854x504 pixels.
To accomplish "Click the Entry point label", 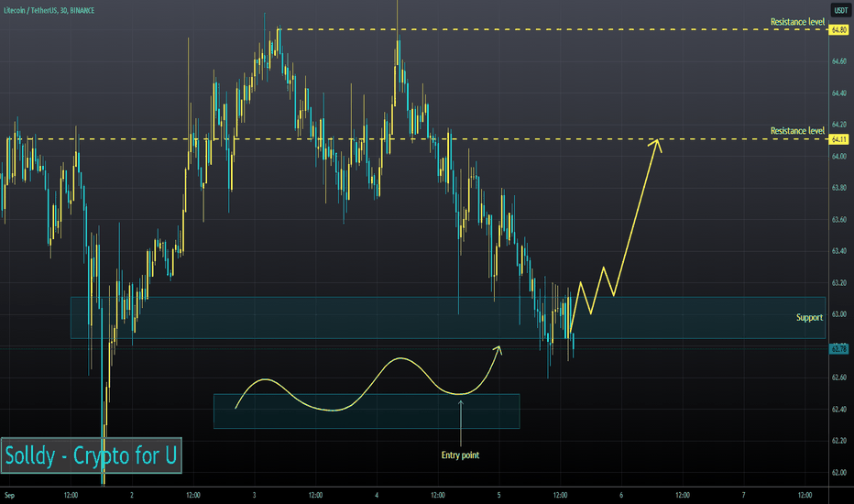I will point(460,455).
